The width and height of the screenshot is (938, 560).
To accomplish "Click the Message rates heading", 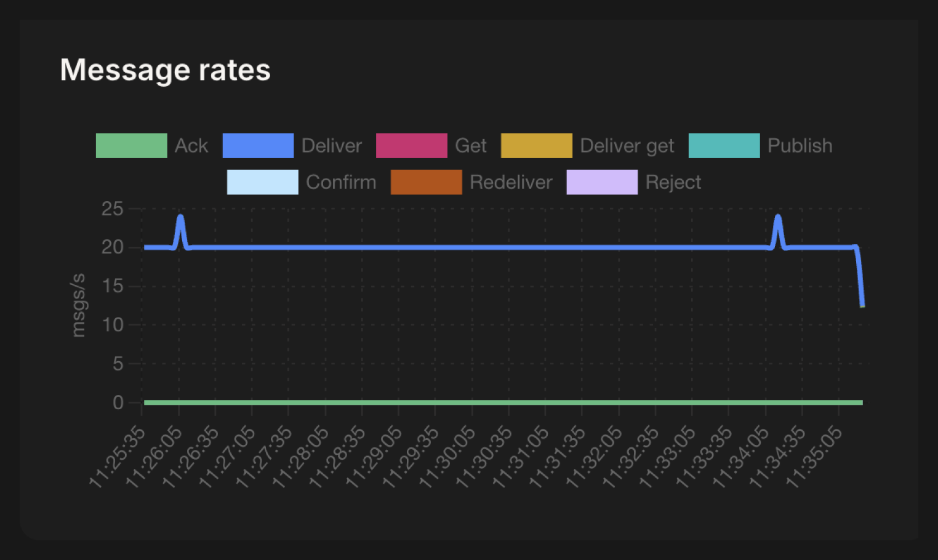I will [165, 70].
